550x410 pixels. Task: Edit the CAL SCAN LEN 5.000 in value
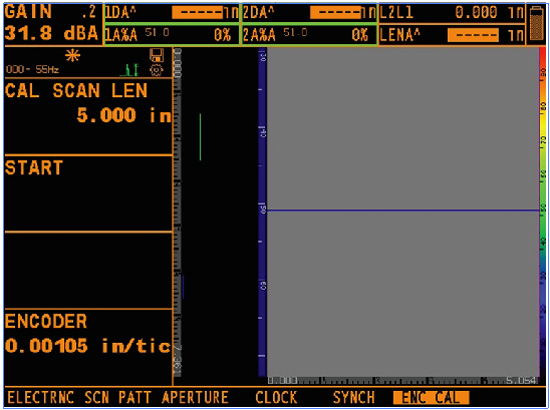pos(88,116)
